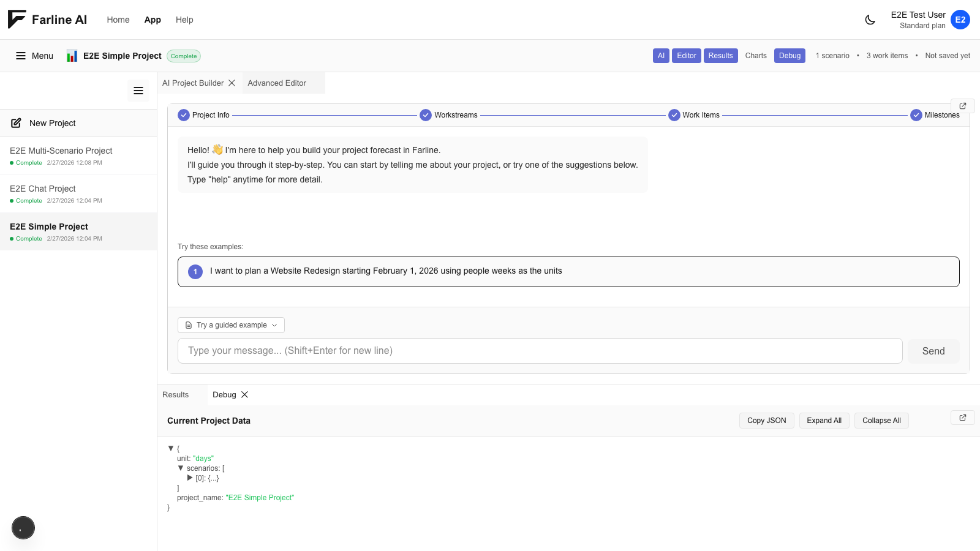This screenshot has width=980, height=551.
Task: Click the Farline AI logo
Action: (47, 20)
